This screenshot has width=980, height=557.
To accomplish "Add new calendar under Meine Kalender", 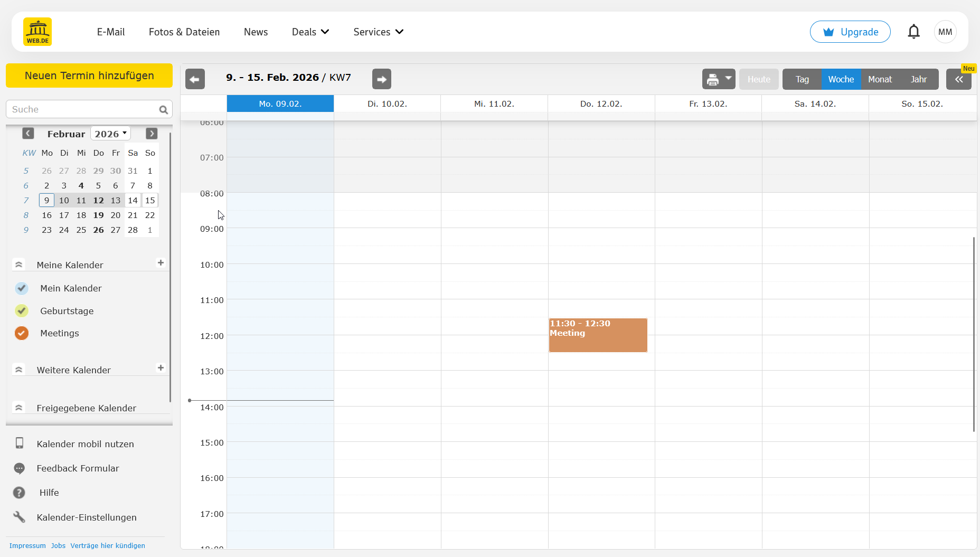I will [x=161, y=263].
